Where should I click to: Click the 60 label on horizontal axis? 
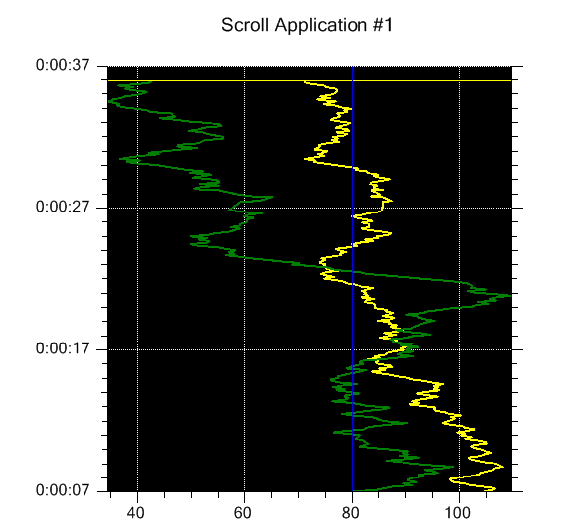[242, 513]
